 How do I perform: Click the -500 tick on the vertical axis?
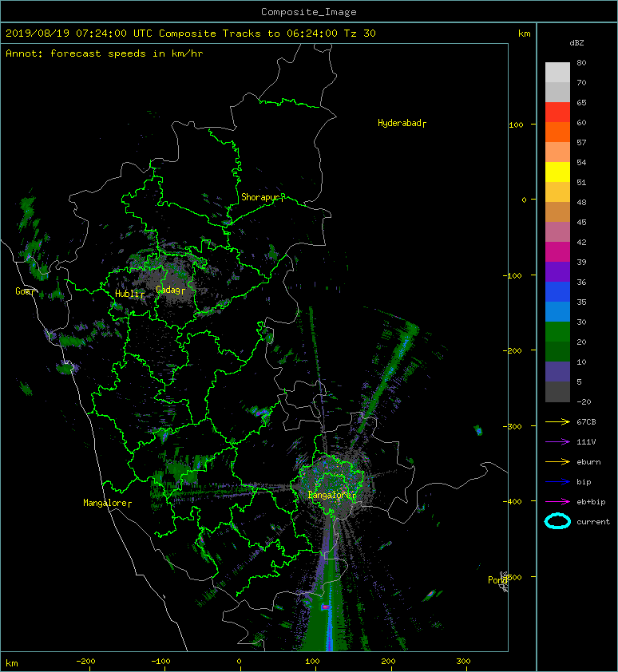[x=515, y=577]
